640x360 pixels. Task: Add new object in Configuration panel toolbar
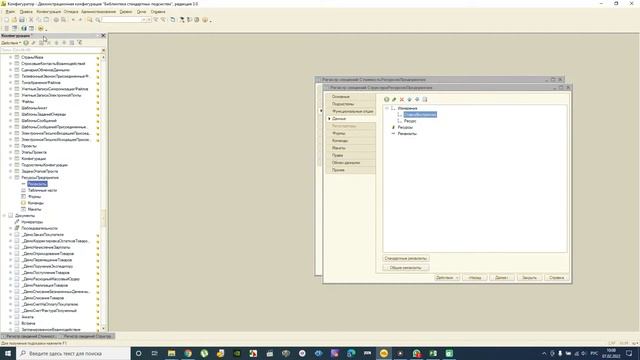26,42
